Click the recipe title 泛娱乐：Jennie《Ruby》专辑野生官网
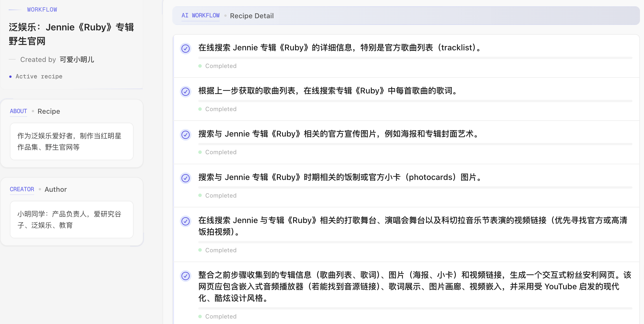The height and width of the screenshot is (324, 644). [71, 34]
